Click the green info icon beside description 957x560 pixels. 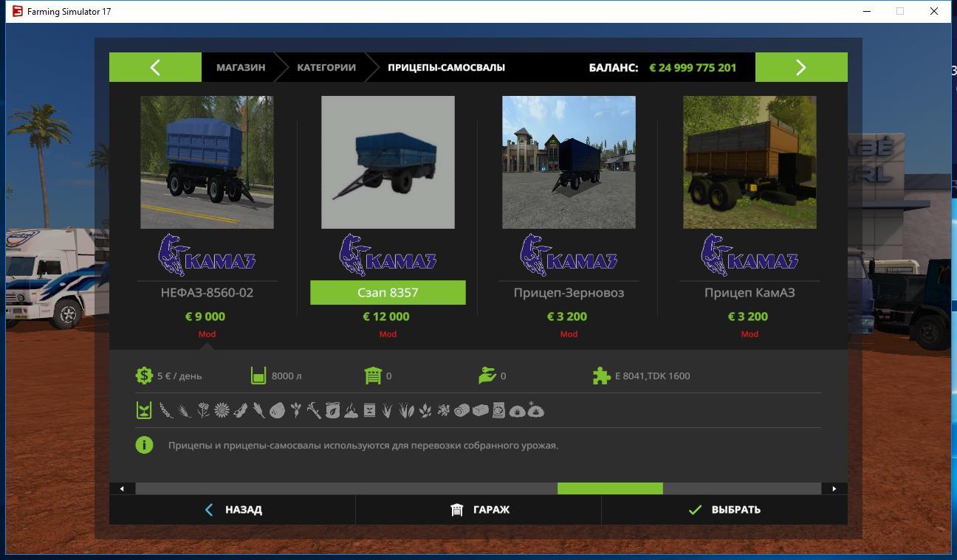point(144,445)
